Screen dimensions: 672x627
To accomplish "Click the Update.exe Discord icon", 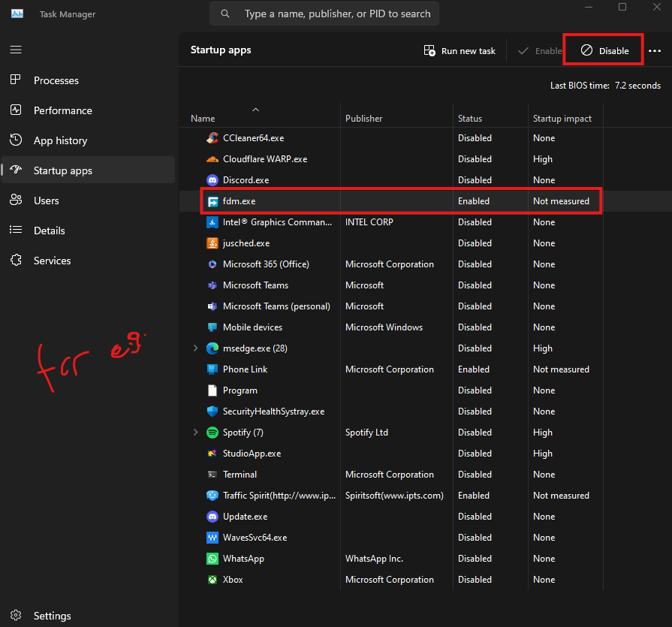I will pos(212,517).
